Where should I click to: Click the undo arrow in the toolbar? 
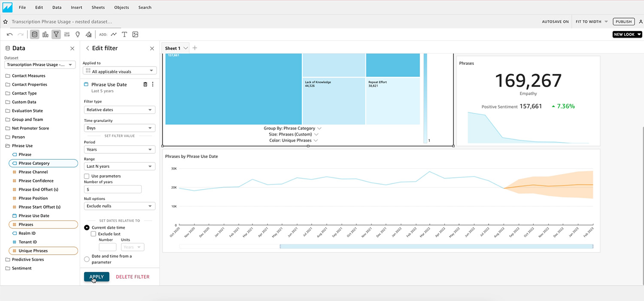[x=10, y=34]
